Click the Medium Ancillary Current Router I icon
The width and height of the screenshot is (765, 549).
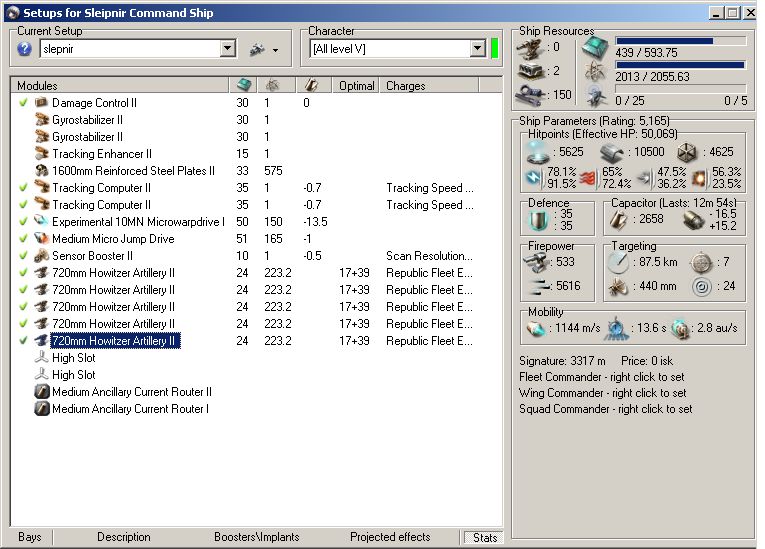click(41, 409)
